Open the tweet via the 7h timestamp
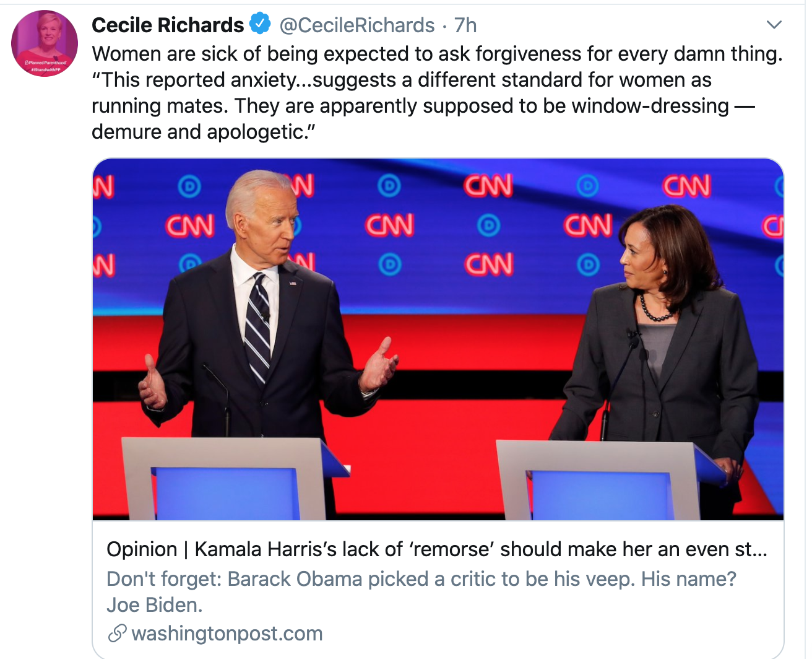Image resolution: width=812 pixels, height=659 pixels. [465, 25]
